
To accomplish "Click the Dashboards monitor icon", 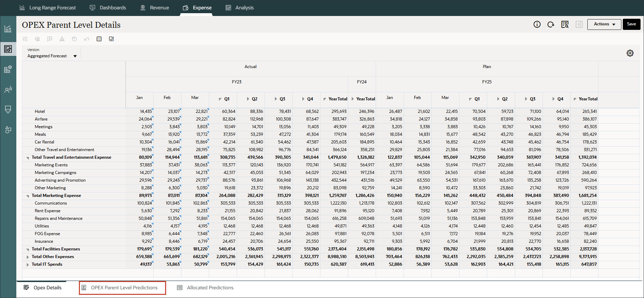I will coord(92,8).
